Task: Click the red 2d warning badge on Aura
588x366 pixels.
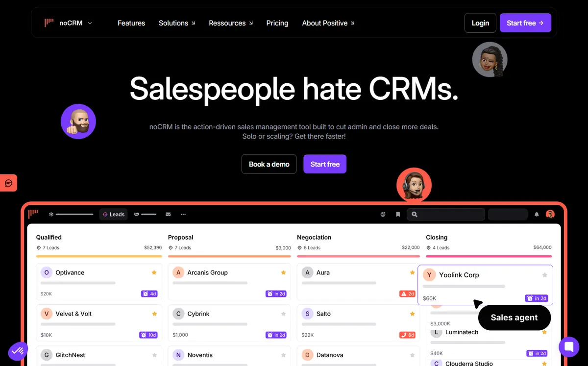Action: (408, 294)
